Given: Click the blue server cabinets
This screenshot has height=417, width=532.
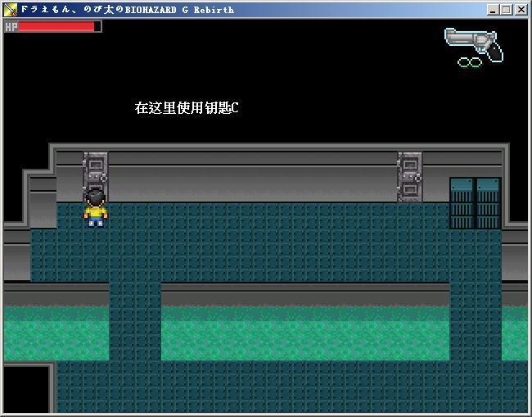Looking at the screenshot, I should point(476,203).
